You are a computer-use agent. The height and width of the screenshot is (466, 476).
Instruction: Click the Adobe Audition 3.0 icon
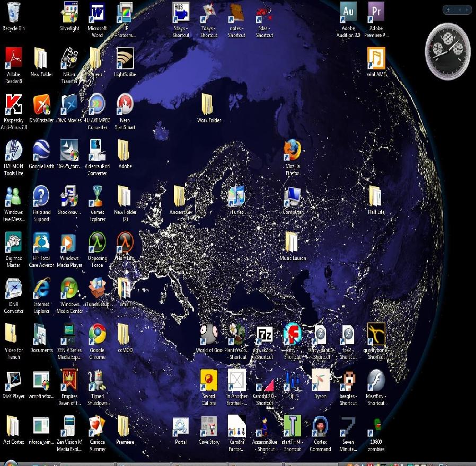click(x=348, y=13)
